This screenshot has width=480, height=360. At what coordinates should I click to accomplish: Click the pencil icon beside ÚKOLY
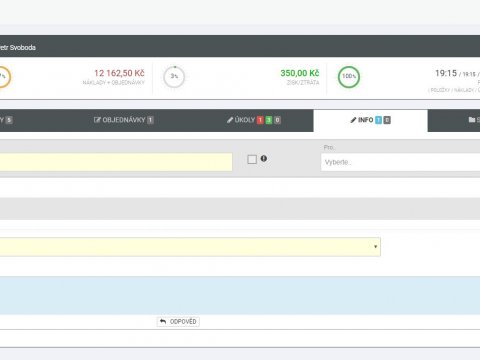(230, 120)
